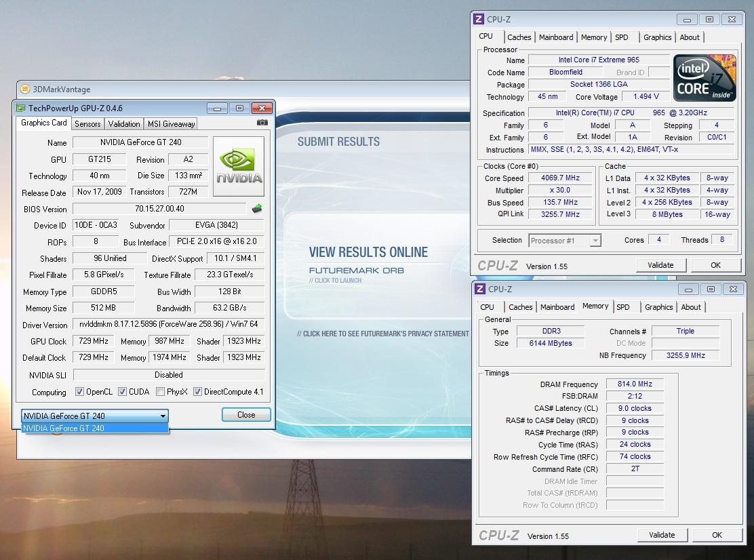The height and width of the screenshot is (560, 754).
Task: Click the Bus Interface field PCI-E 2.0 x16
Action: (216, 241)
